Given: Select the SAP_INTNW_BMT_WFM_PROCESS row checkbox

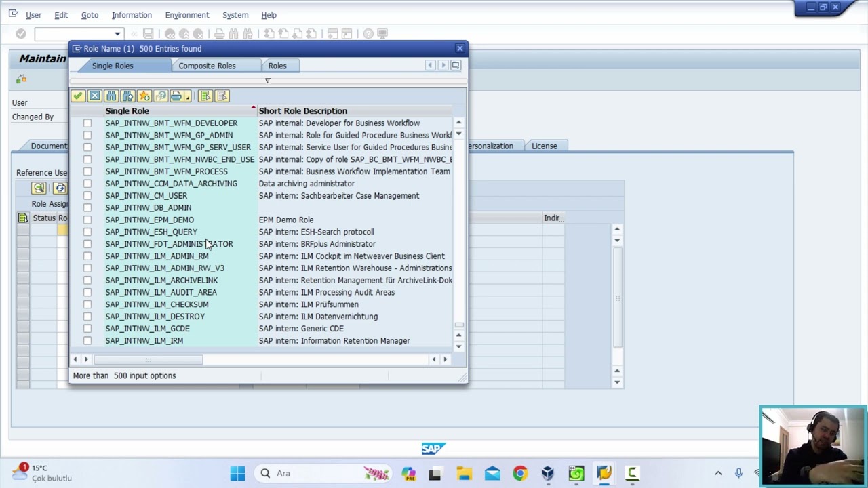Looking at the screenshot, I should pos(87,171).
